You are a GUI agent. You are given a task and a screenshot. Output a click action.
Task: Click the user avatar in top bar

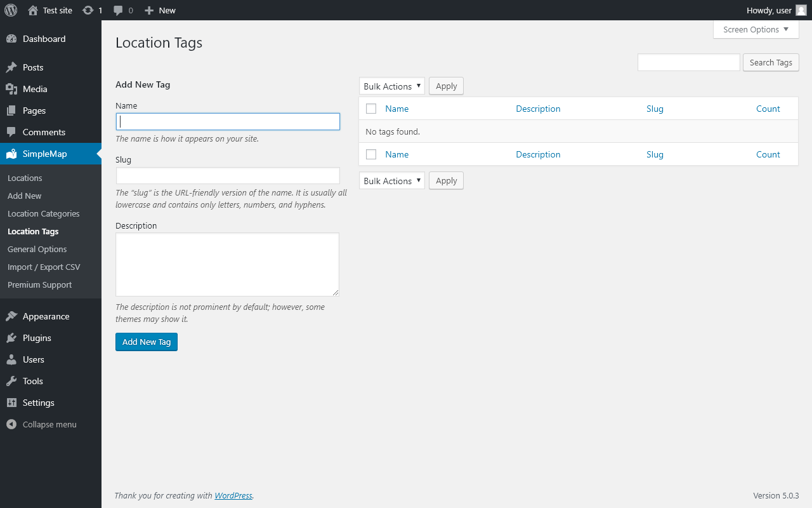click(x=801, y=10)
